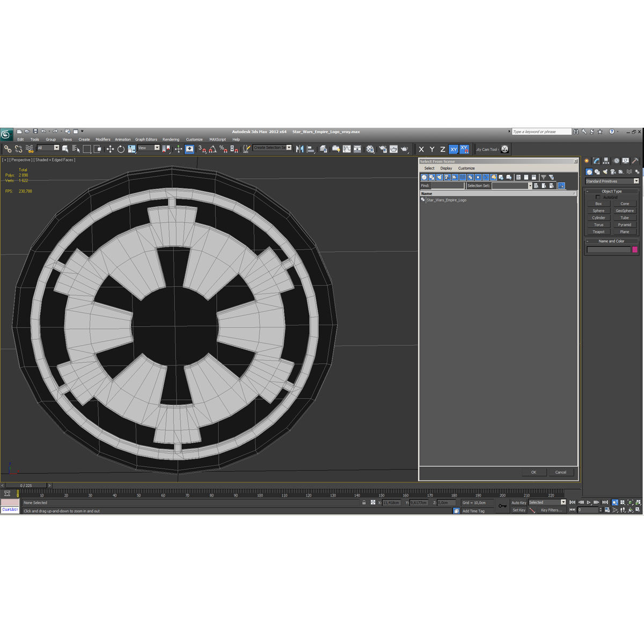Open the Hierarchy command panel tab

pos(606,160)
